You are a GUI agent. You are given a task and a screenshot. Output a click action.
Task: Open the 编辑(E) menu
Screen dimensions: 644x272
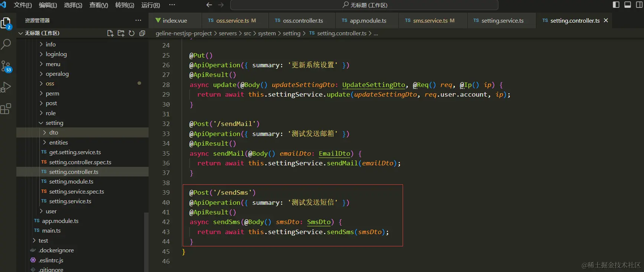(48, 5)
